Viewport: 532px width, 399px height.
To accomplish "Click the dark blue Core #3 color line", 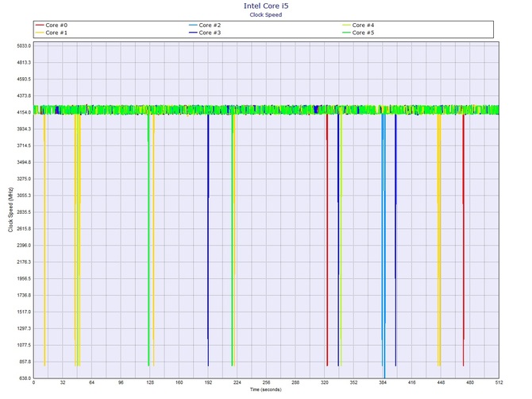I will tap(193, 33).
